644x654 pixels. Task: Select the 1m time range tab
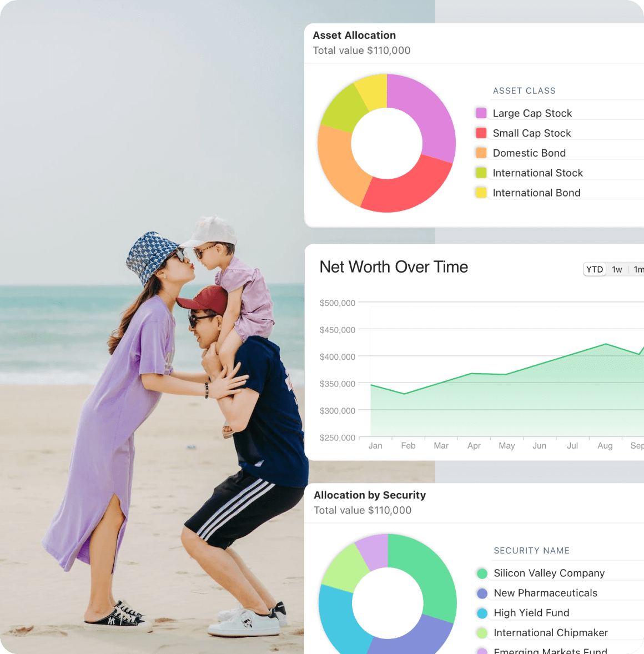638,269
